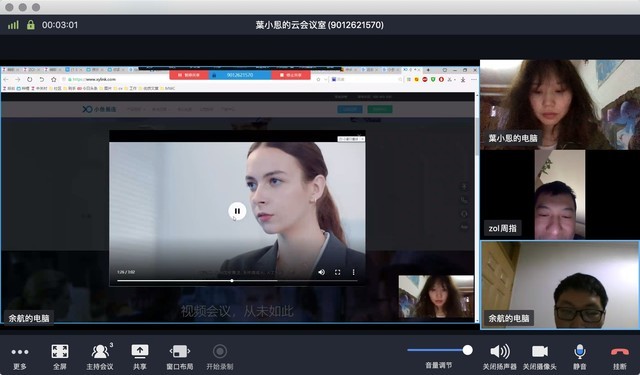Click the video time 1:26 / 3:02

126,272
